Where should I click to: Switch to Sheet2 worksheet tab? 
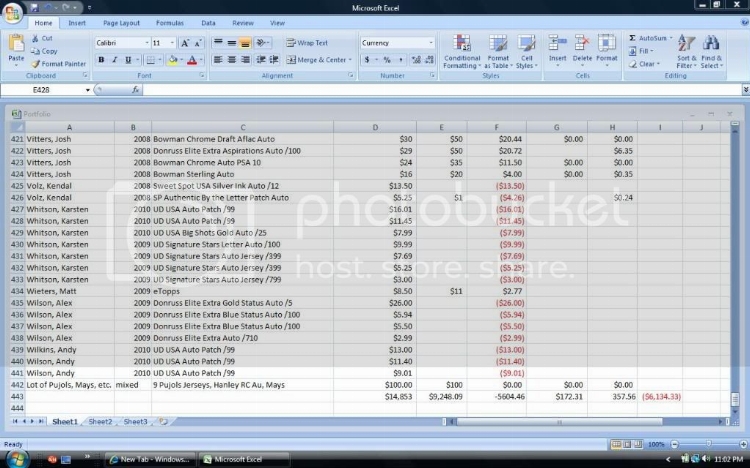pyautogui.click(x=100, y=422)
